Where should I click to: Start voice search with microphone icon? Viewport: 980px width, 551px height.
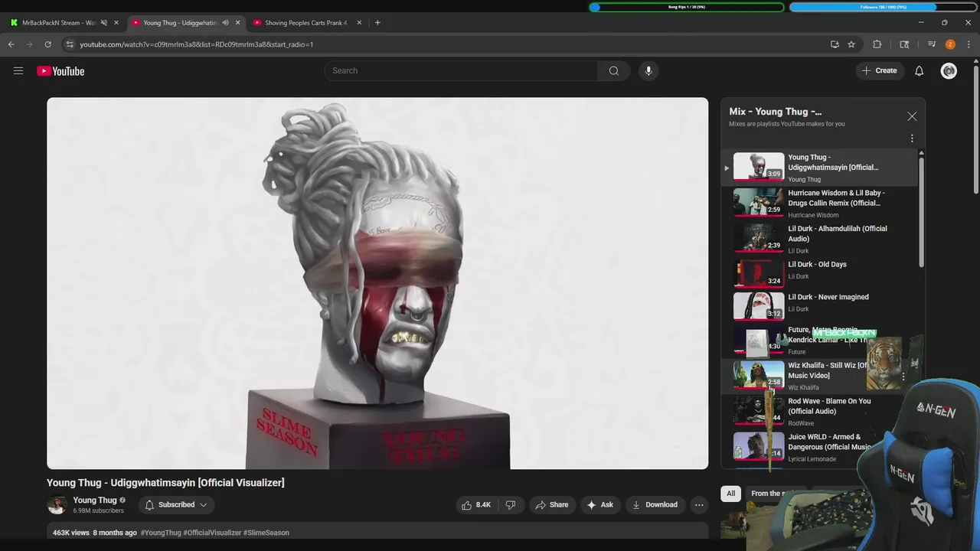pyautogui.click(x=648, y=71)
